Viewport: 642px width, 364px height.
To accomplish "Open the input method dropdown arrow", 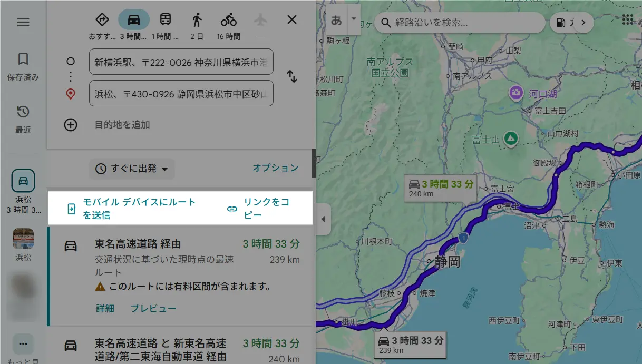I will pos(354,19).
